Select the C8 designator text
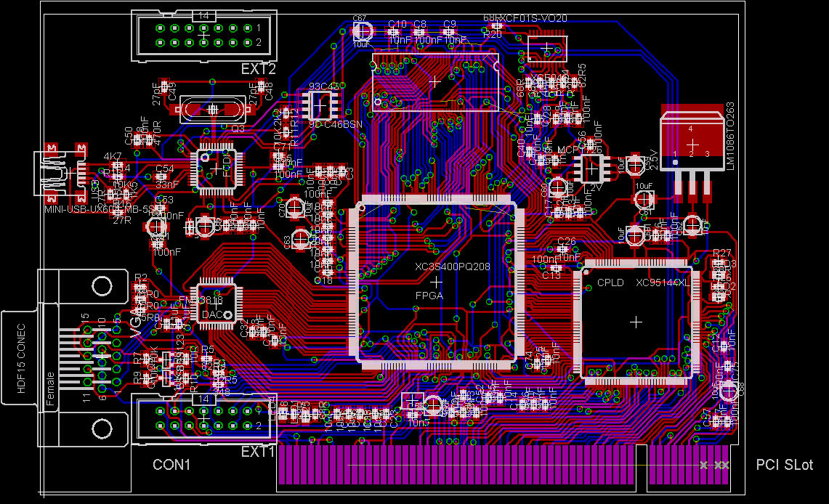The width and height of the screenshot is (829, 504). 420,24
